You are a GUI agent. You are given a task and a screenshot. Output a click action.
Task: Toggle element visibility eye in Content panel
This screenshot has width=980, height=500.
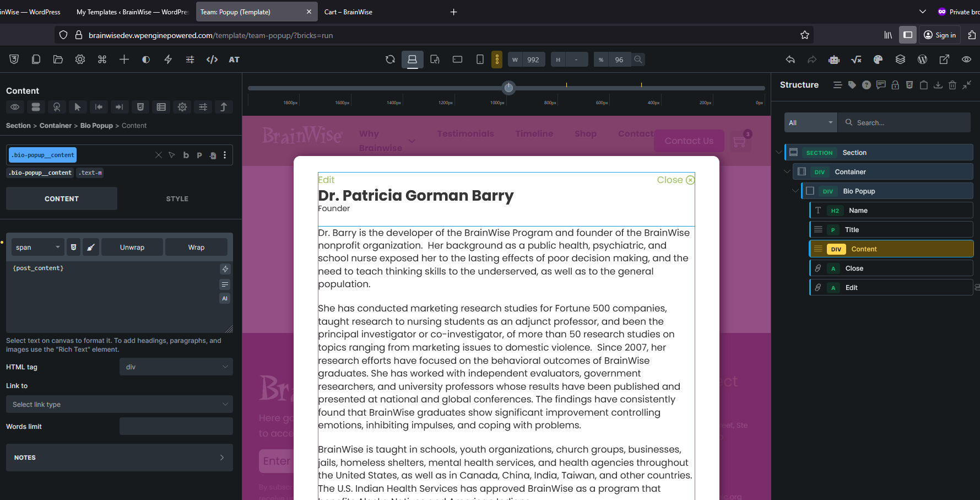point(15,107)
